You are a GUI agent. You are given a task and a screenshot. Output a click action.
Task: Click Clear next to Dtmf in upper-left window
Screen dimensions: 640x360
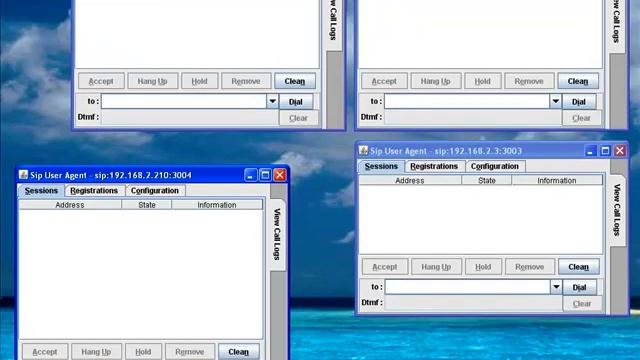click(x=298, y=118)
